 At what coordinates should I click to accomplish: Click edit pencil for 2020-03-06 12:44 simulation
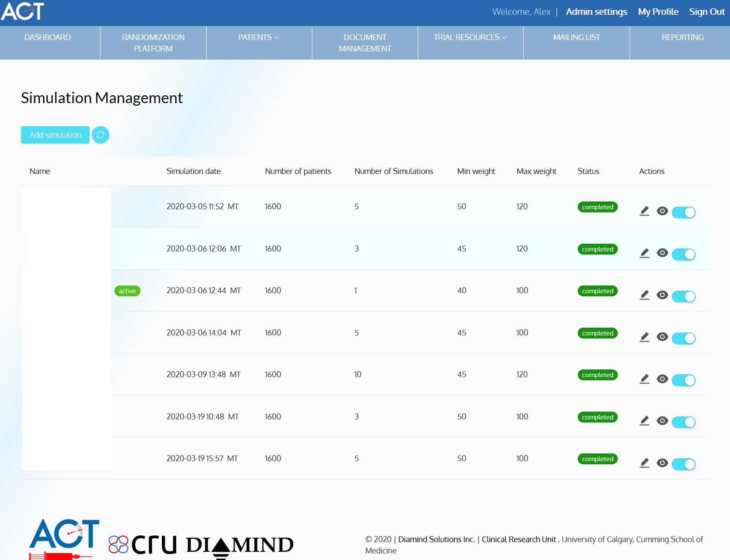(x=644, y=295)
